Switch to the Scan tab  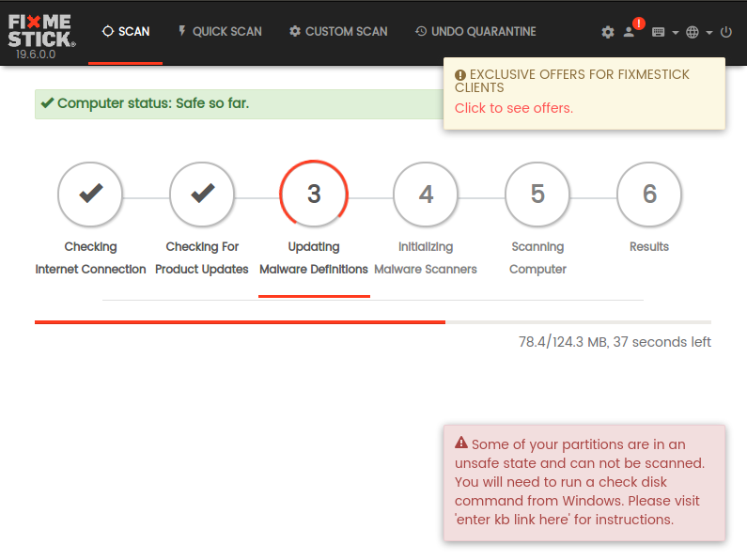pyautogui.click(x=126, y=31)
